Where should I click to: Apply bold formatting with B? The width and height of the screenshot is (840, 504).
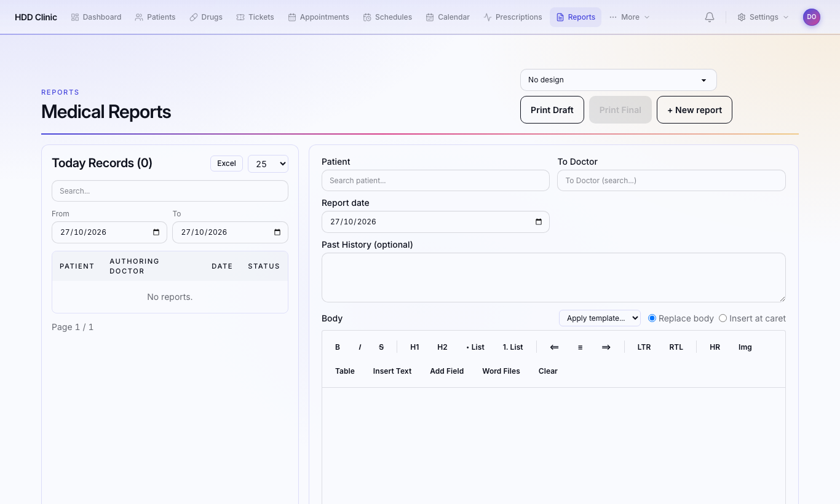[x=338, y=347]
